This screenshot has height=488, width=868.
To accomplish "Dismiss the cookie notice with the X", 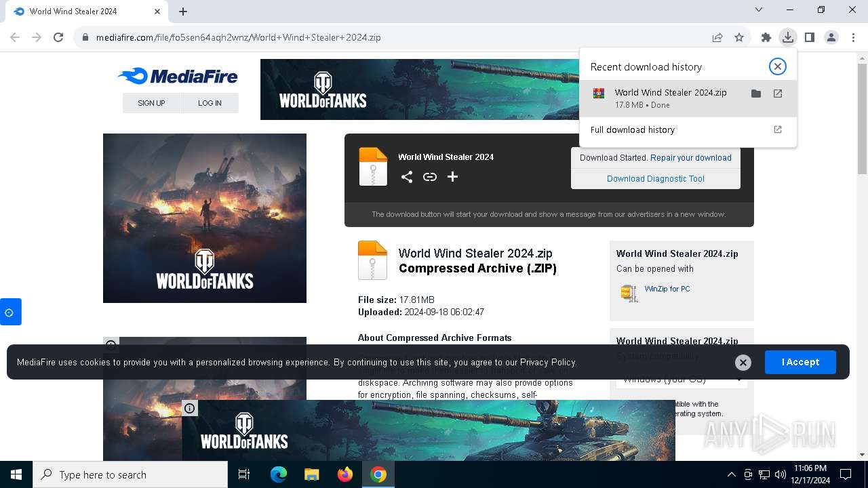I will pos(743,363).
